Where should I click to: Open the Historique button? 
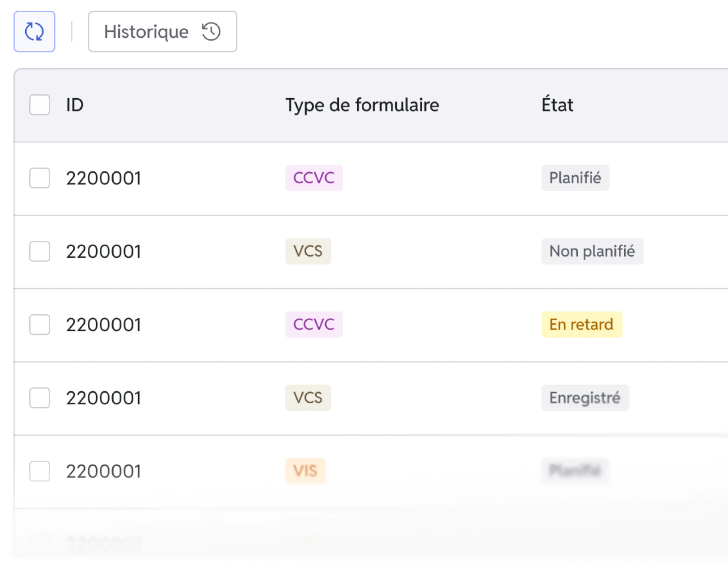[162, 32]
